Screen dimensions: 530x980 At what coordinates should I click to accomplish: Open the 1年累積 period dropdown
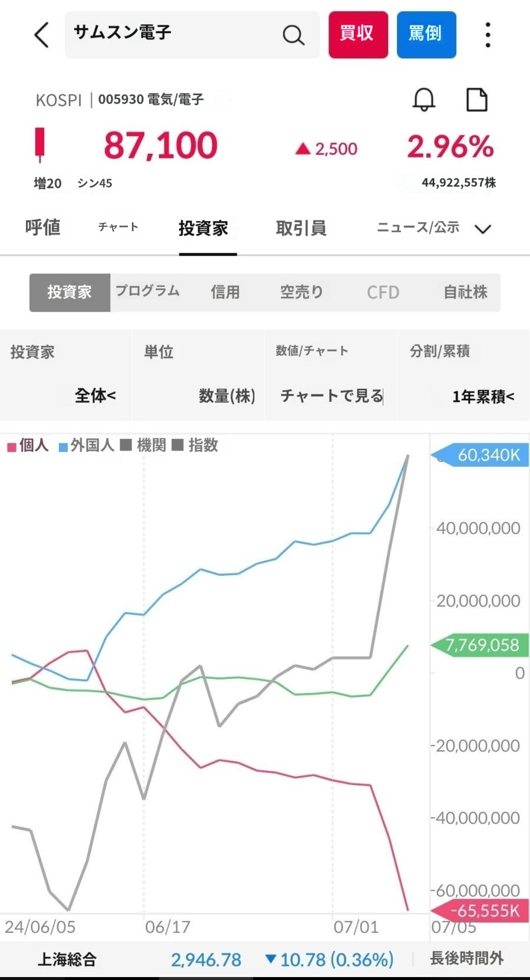(483, 397)
